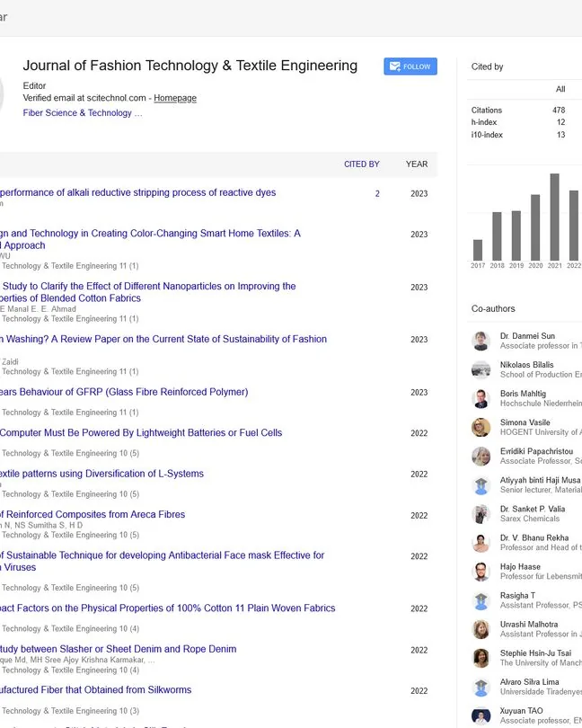582x728 pixels.
Task: Click Alvaro Silva Lima default avatar icon
Action: click(x=481, y=688)
